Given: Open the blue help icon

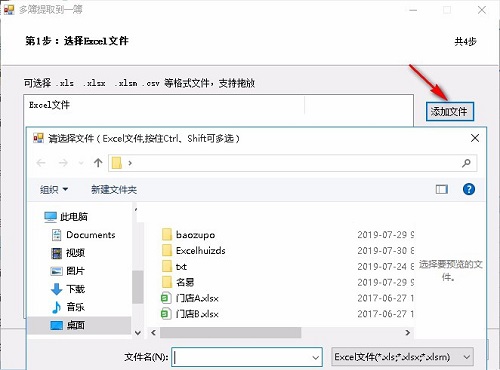Looking at the screenshot, I should click(x=469, y=189).
